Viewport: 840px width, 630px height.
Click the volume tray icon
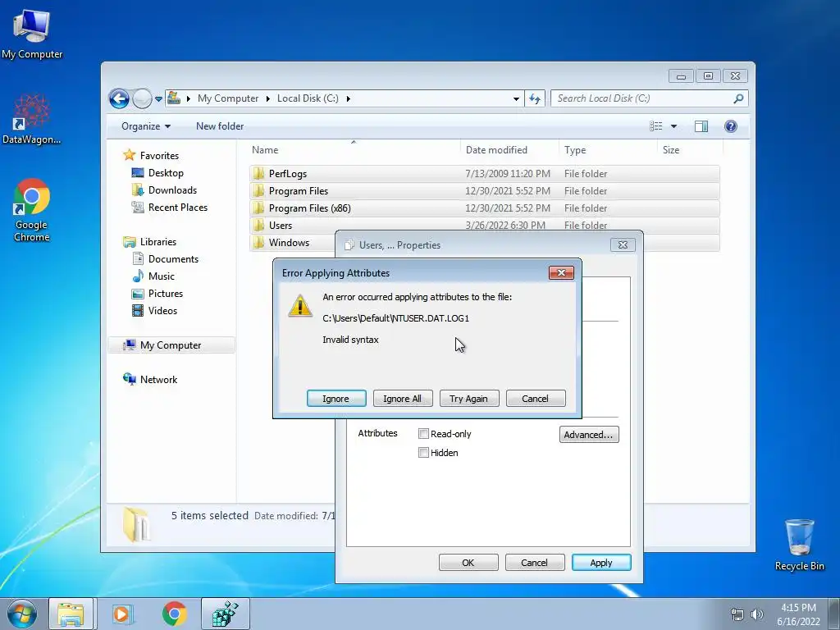tap(757, 614)
